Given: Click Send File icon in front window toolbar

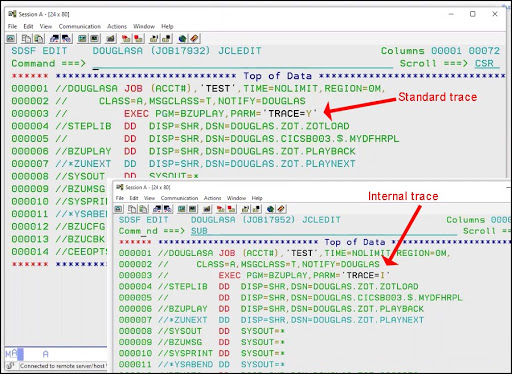Looking at the screenshot, I should (157, 209).
